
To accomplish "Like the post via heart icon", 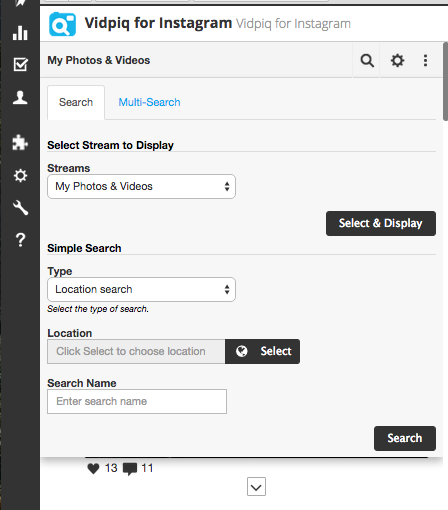I will (93, 468).
